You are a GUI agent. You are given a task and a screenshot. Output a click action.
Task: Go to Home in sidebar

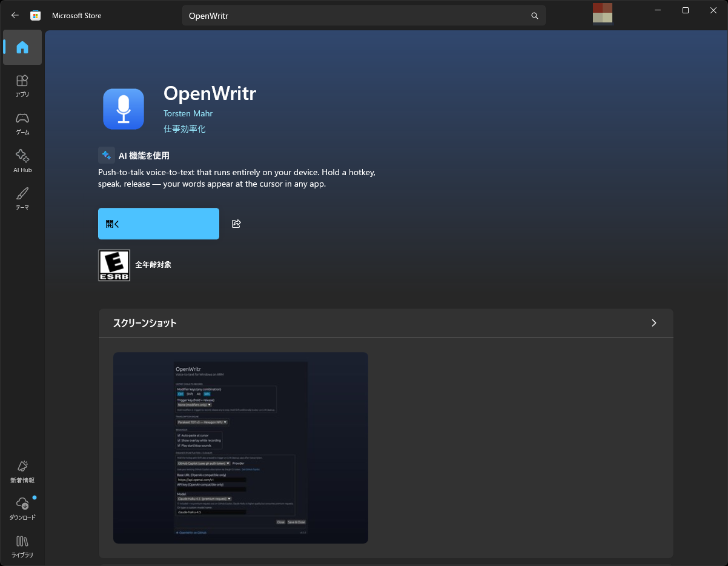[x=22, y=47]
